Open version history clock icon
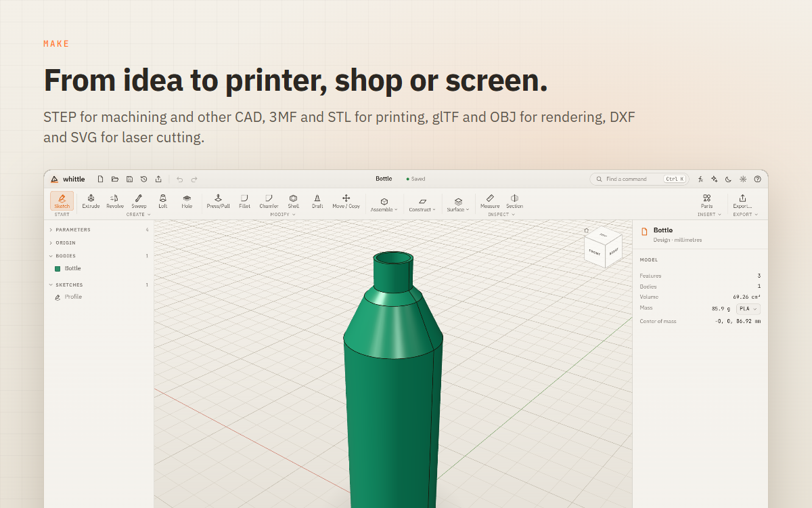Screen dimensions: 812x508 click(x=143, y=179)
